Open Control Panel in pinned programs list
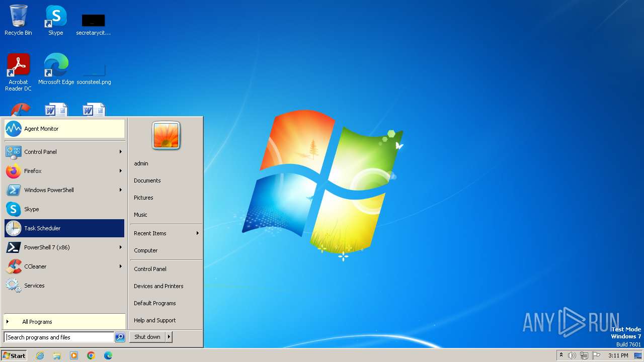 (64, 152)
